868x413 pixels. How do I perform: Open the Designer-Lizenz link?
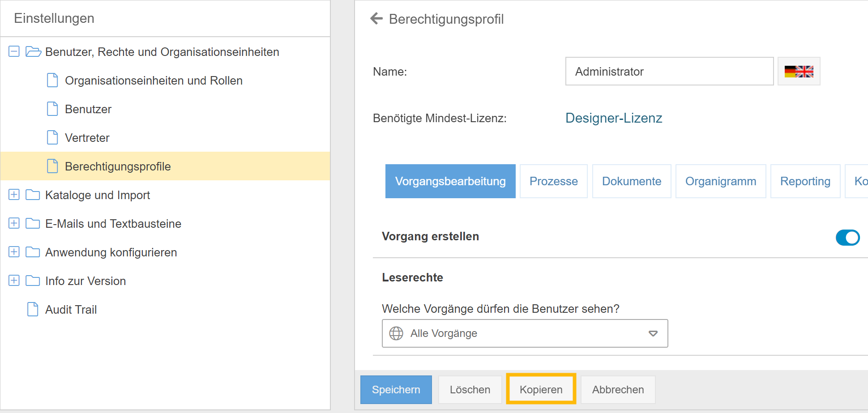(x=613, y=118)
